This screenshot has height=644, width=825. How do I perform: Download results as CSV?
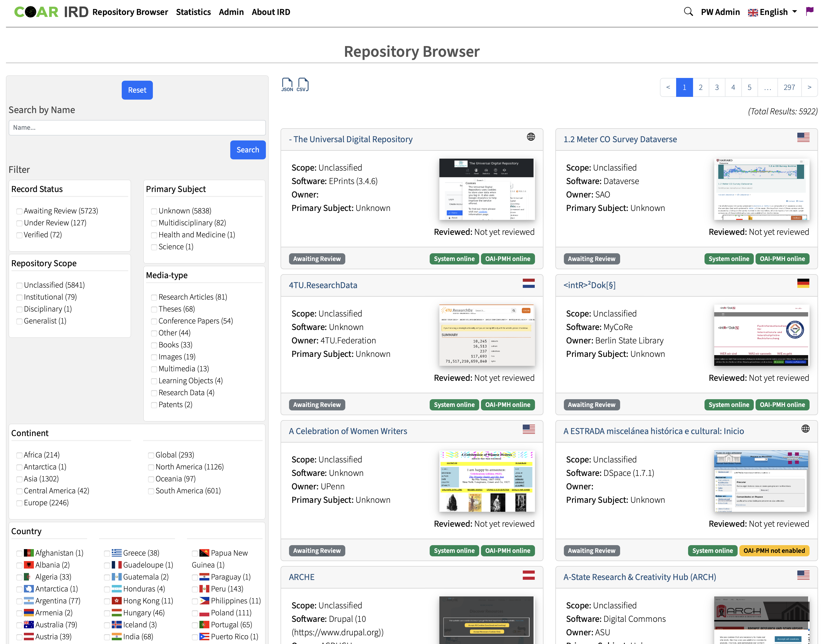[302, 85]
